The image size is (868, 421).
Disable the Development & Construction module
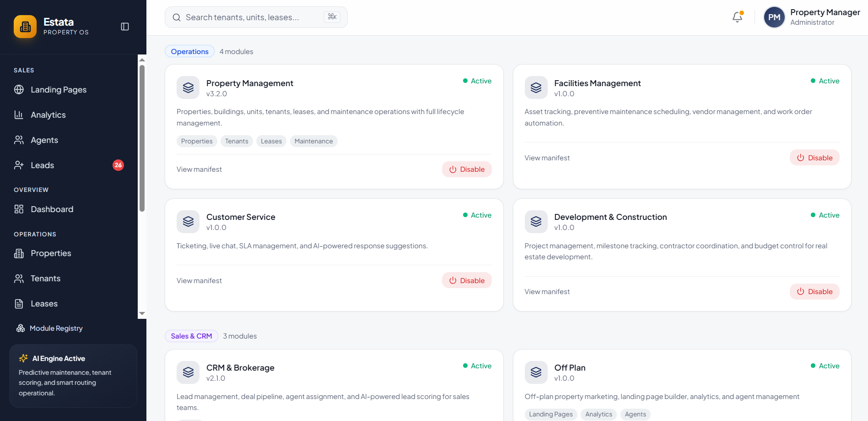coord(814,291)
